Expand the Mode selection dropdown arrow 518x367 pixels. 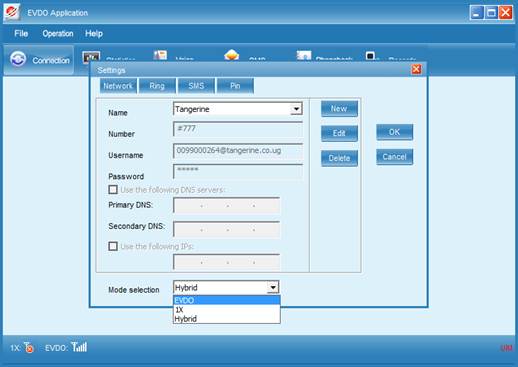[x=273, y=287]
